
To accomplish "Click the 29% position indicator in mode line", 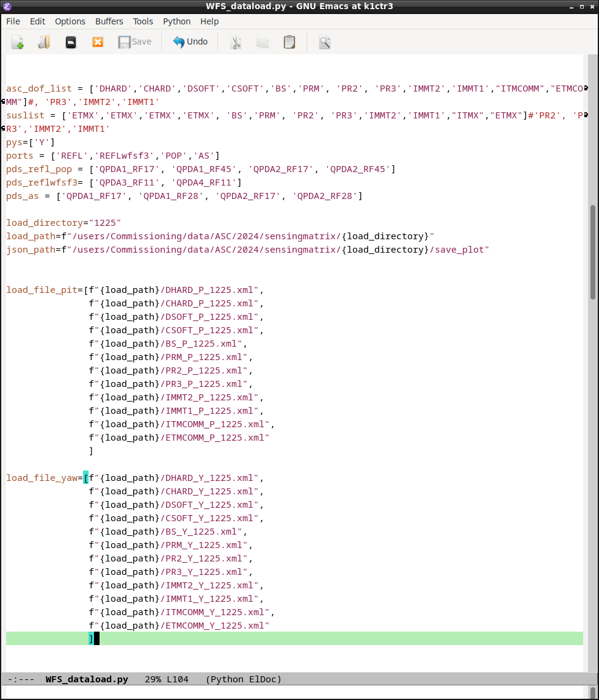I will click(x=153, y=679).
